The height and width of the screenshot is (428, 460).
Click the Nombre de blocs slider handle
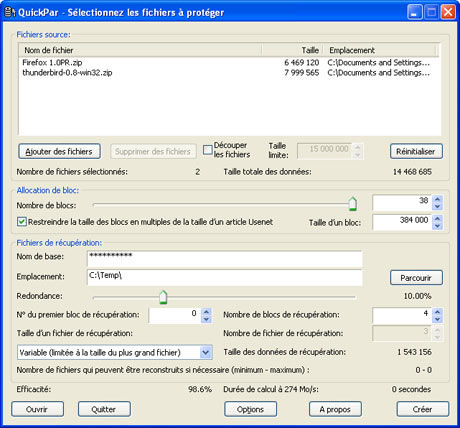click(353, 204)
